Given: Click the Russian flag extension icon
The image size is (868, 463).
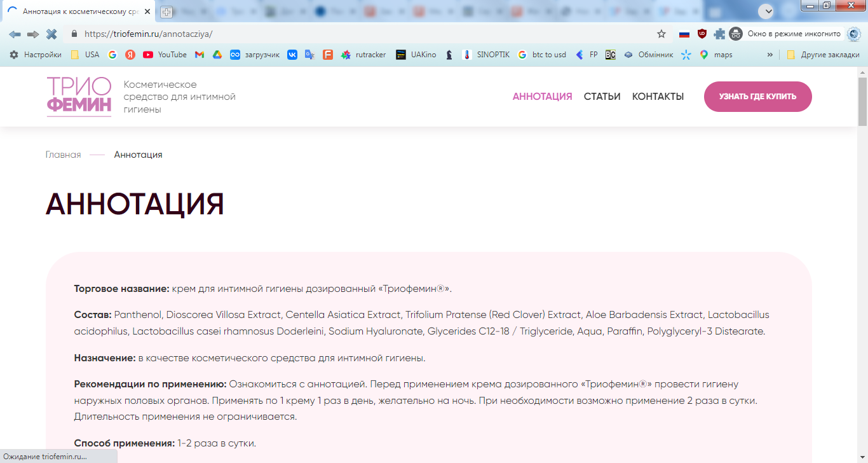Looking at the screenshot, I should tap(684, 34).
